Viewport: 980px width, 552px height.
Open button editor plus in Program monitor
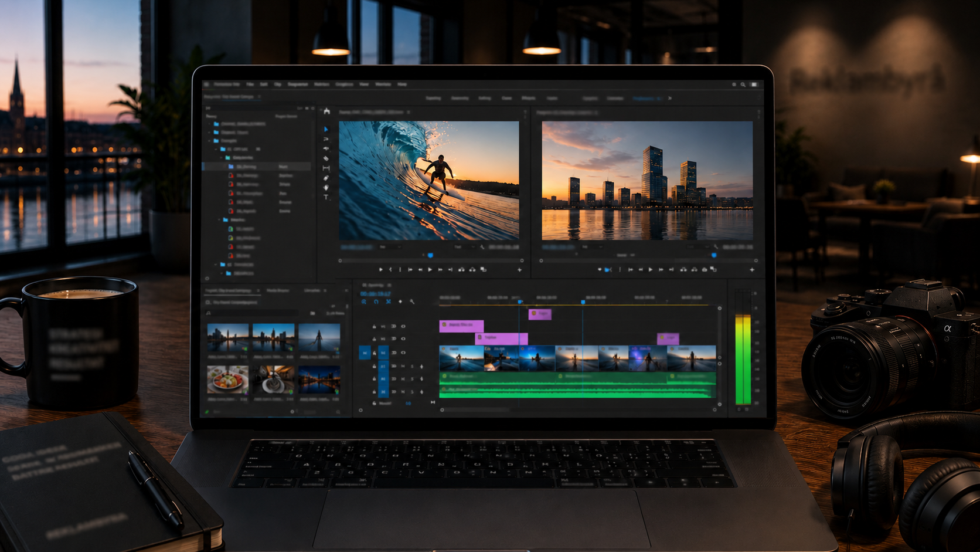click(x=752, y=270)
